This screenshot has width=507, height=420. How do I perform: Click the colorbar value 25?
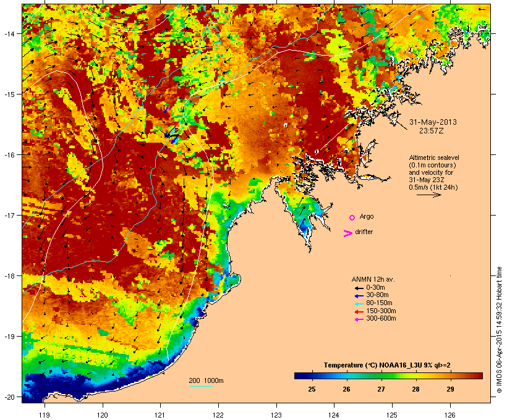[312, 389]
